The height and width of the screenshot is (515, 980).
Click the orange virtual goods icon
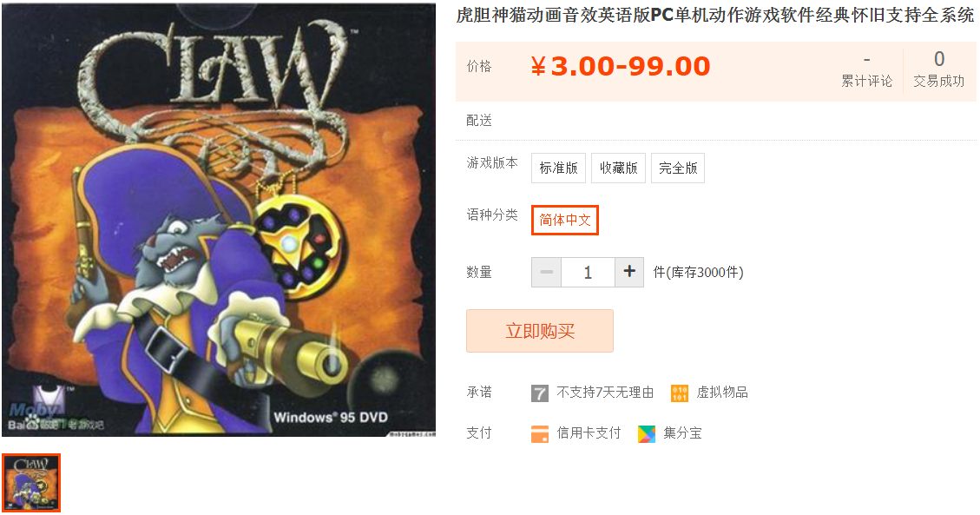[680, 393]
